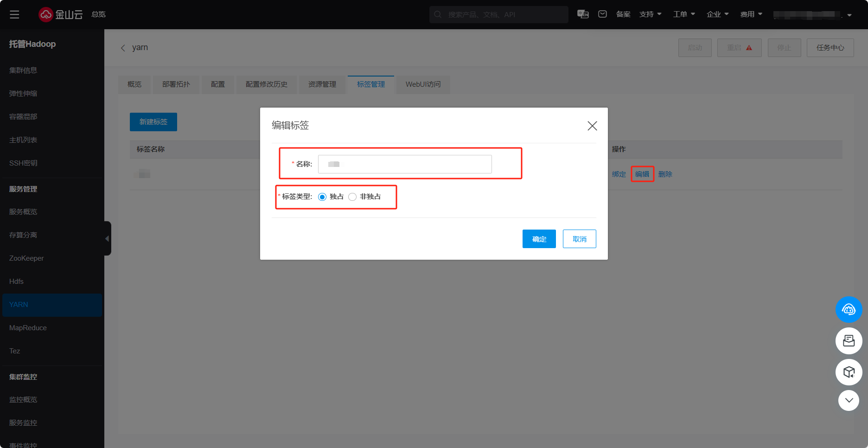Click the warning triangle on the restart button
Screen dimensions: 868x448
[x=749, y=48]
